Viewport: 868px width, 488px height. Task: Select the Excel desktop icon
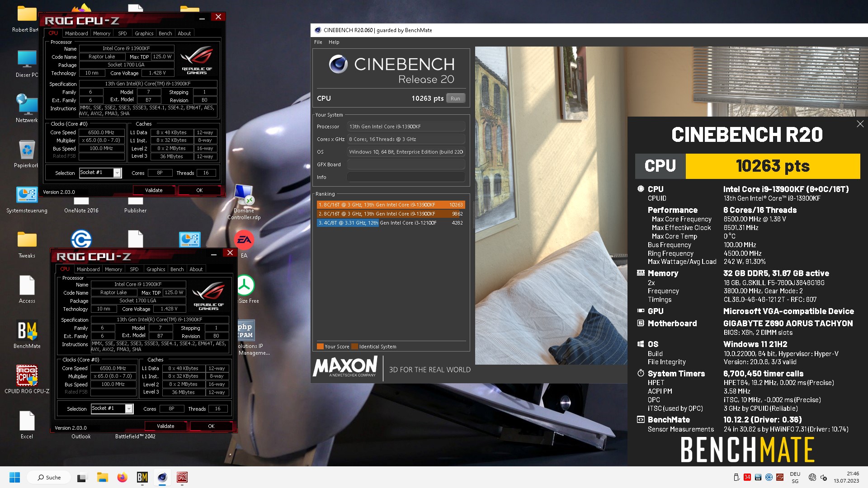27,425
